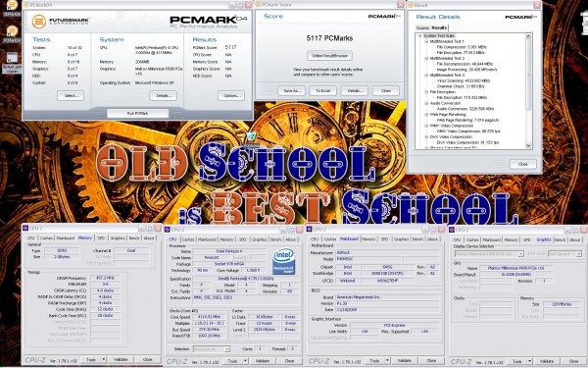Click the Run PCMark button

pos(137,113)
